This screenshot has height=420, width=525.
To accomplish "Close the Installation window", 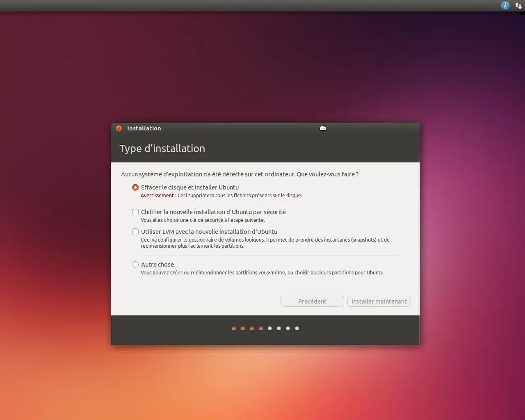I will (119, 128).
